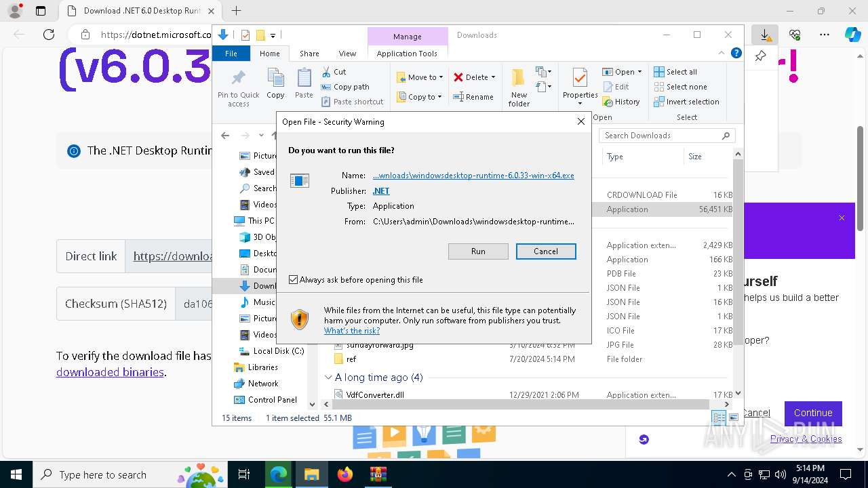The width and height of the screenshot is (868, 488).
Task: Switch to the View ribbon tab
Action: (347, 54)
